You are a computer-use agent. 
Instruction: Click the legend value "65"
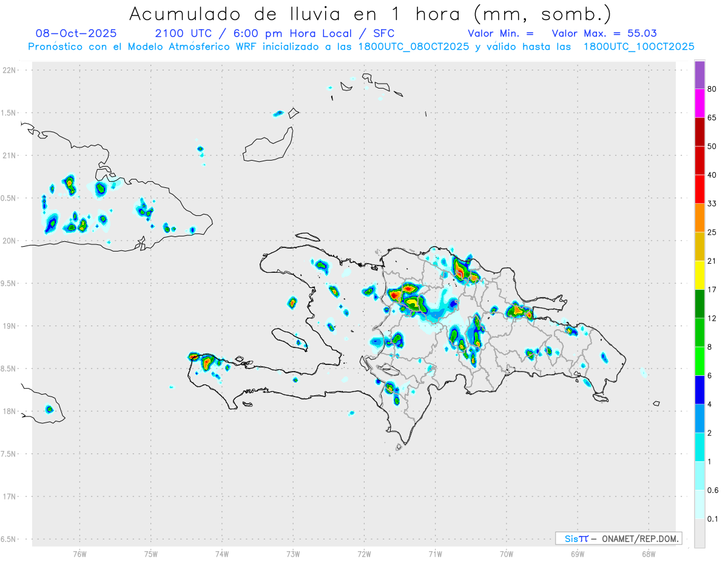[712, 118]
